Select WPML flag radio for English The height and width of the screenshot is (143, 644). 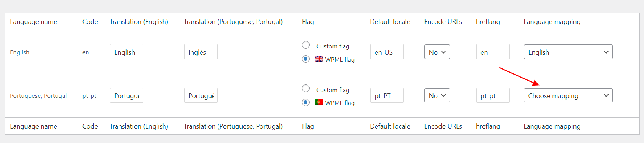click(306, 59)
